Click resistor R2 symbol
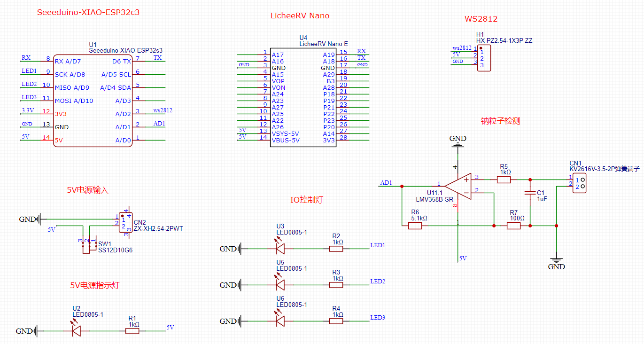 (336, 249)
